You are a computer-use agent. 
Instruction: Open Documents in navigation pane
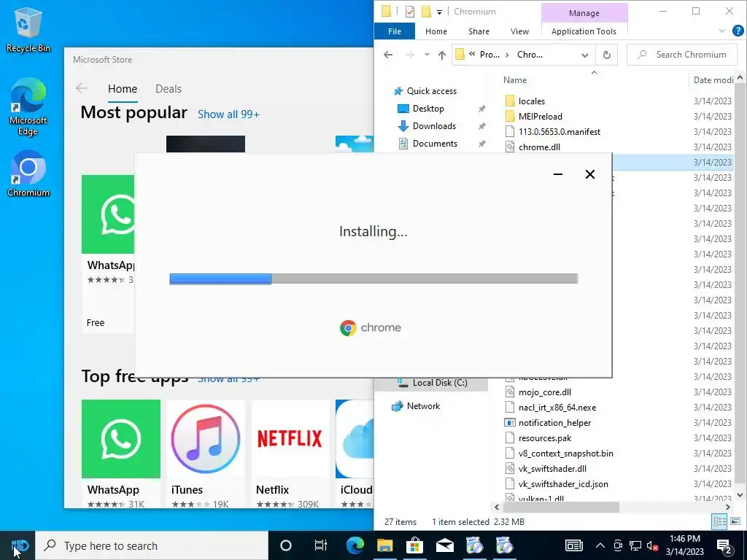point(435,144)
